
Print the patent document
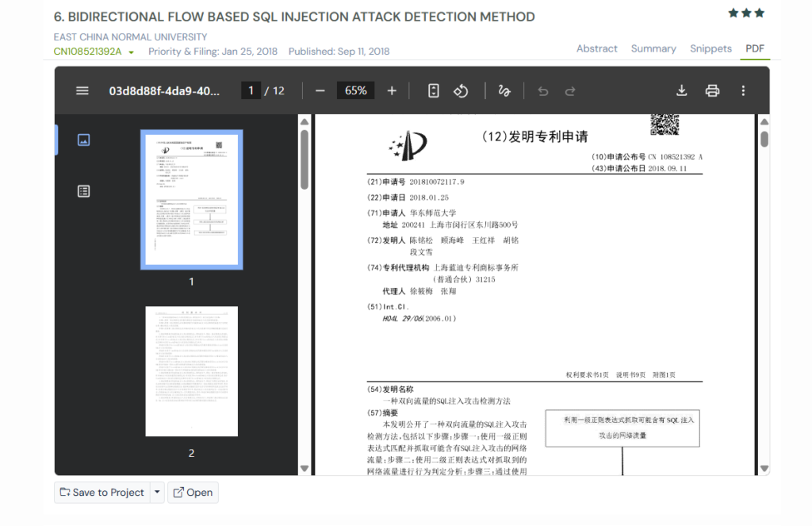711,90
